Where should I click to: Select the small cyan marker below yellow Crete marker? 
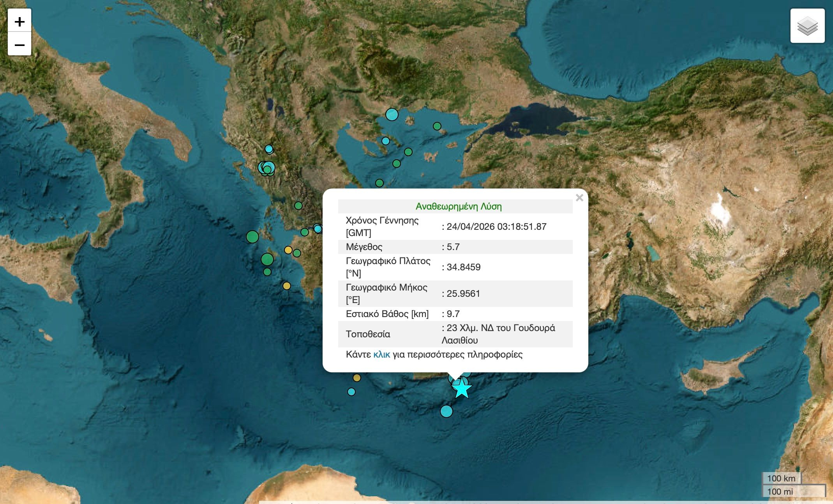pos(351,392)
